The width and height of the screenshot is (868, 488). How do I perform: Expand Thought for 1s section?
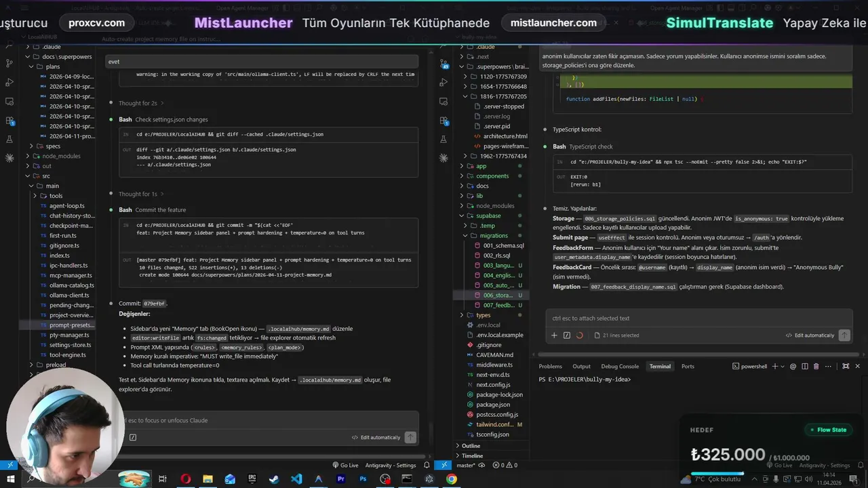coord(141,194)
